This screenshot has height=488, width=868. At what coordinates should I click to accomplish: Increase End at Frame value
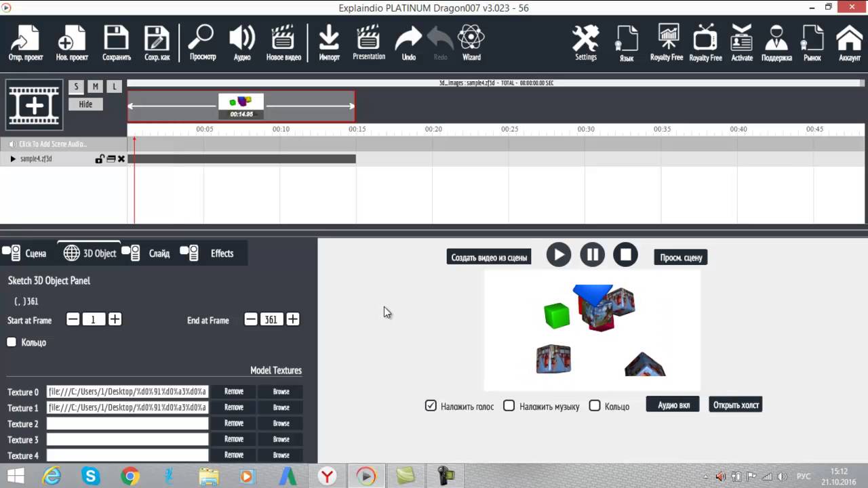click(x=293, y=319)
